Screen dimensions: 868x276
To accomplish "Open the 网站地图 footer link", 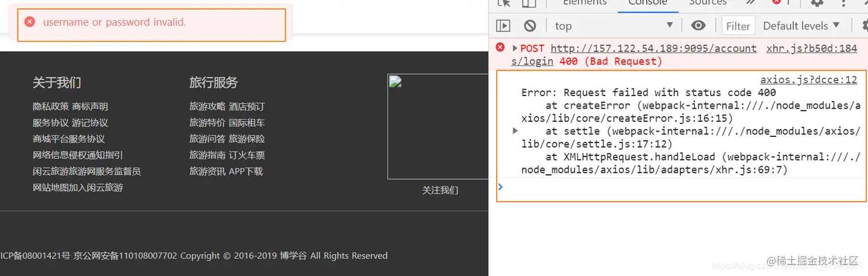I will 51,187.
